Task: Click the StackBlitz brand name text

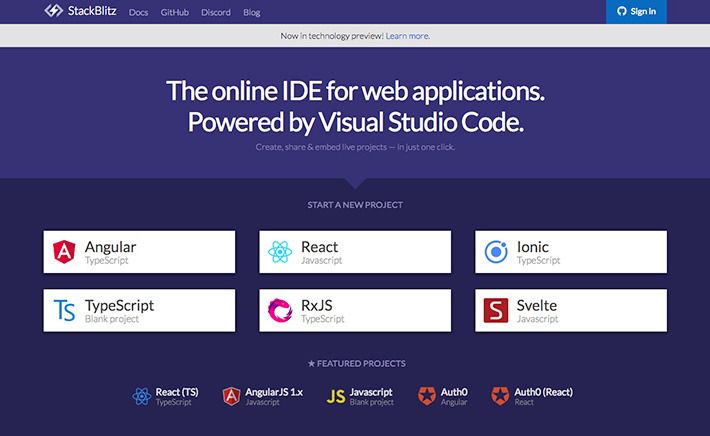Action: (92, 11)
